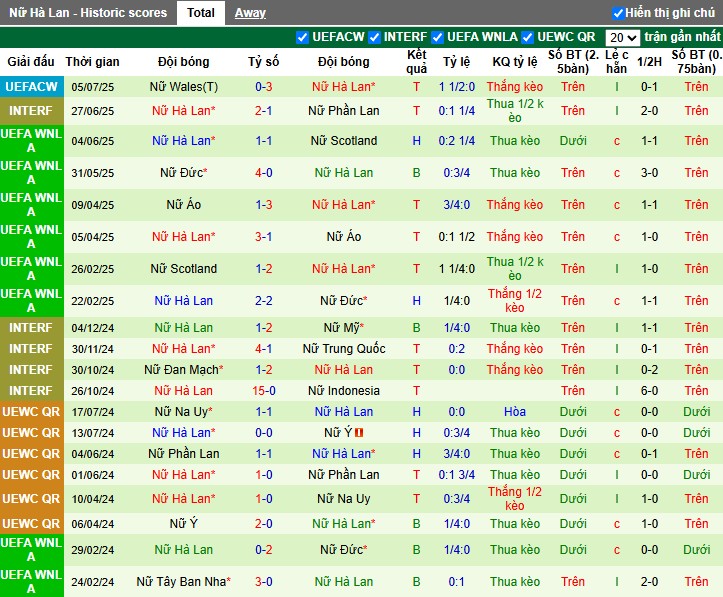The image size is (723, 597).
Task: Open Nữ Na Uy team on 10/04/24 row
Action: pos(344,499)
